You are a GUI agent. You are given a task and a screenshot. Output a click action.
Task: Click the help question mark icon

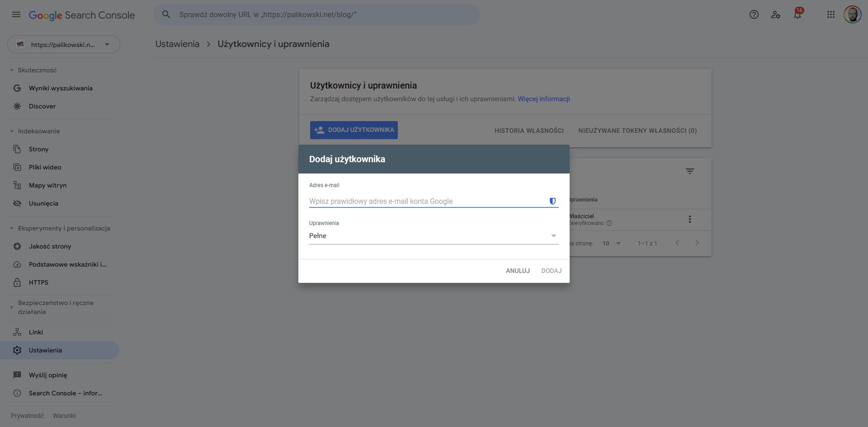click(x=754, y=14)
